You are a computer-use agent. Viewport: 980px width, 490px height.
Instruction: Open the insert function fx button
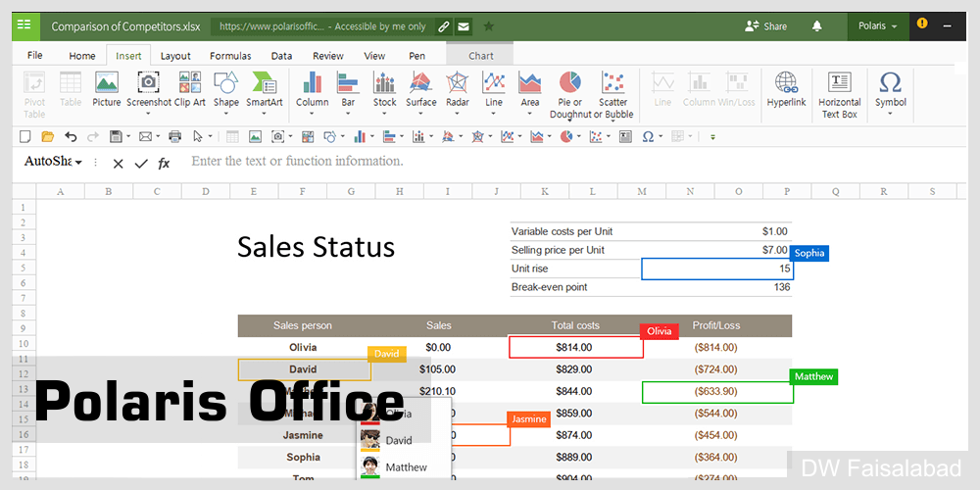164,164
